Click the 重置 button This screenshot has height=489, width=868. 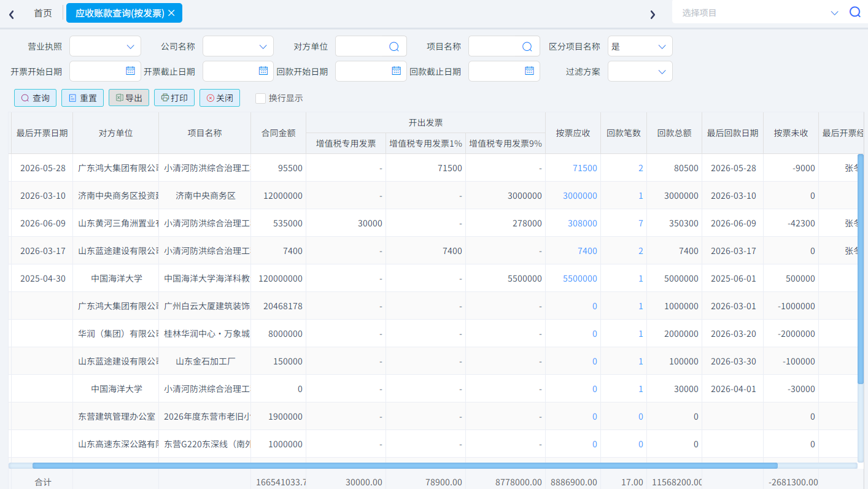click(x=82, y=98)
